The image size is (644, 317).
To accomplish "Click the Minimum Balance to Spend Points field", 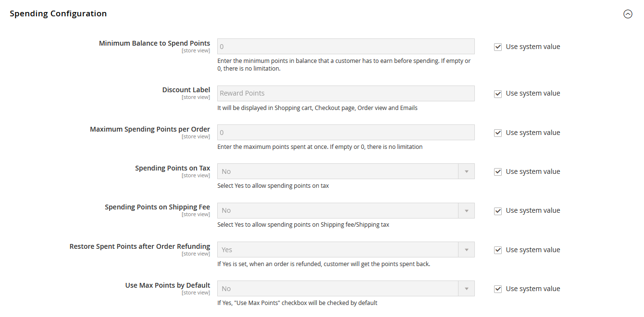I will pyautogui.click(x=346, y=47).
